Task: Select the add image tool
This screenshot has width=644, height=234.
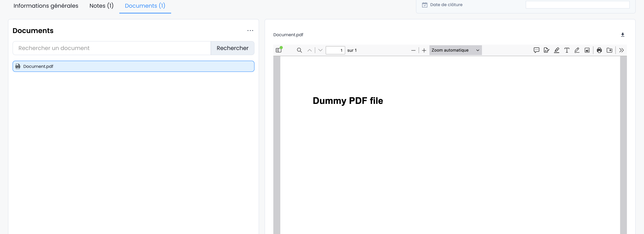Action: coord(587,50)
